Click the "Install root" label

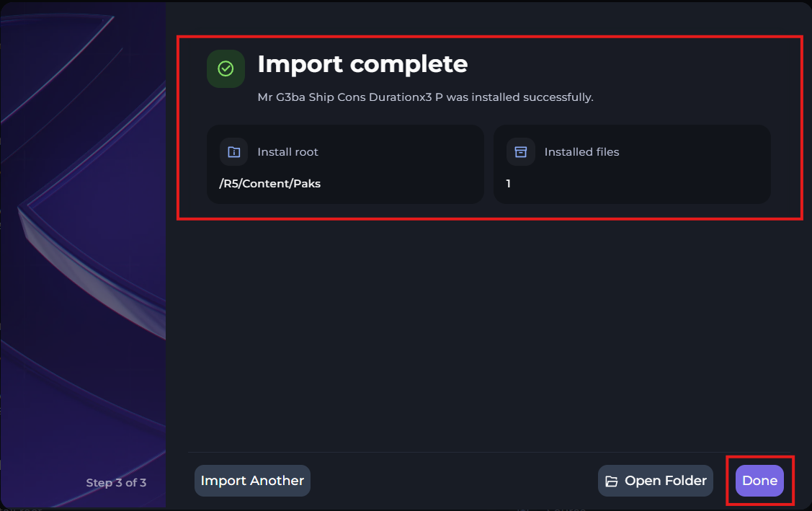[x=287, y=152]
